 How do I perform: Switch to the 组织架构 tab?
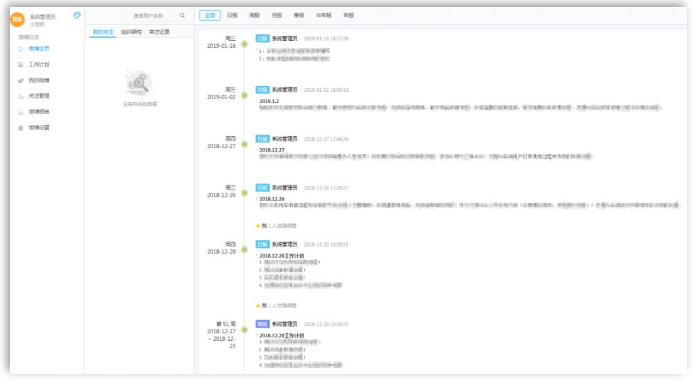(131, 32)
